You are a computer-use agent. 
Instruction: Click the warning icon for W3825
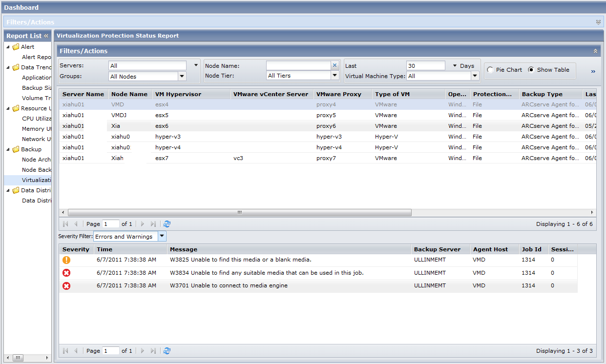click(x=66, y=260)
